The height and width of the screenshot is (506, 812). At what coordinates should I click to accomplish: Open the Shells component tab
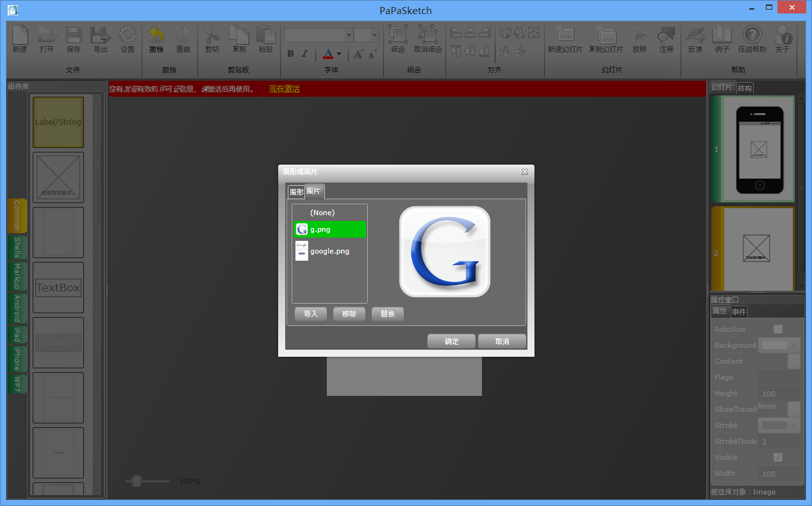coord(17,247)
